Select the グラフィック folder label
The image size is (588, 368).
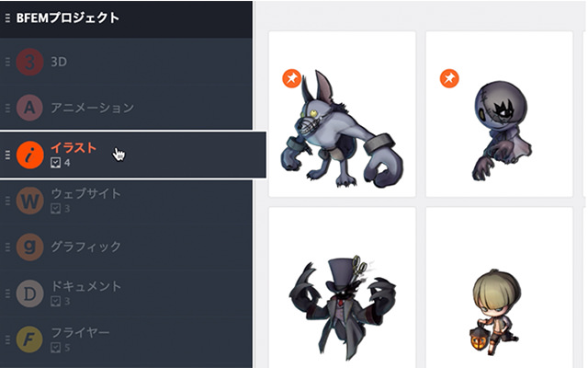(x=85, y=247)
